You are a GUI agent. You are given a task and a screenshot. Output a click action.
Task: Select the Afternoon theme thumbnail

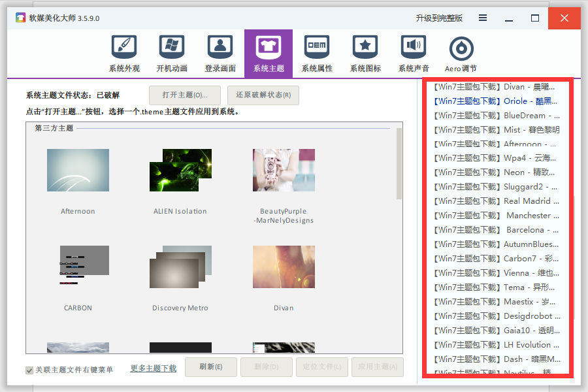point(78,171)
